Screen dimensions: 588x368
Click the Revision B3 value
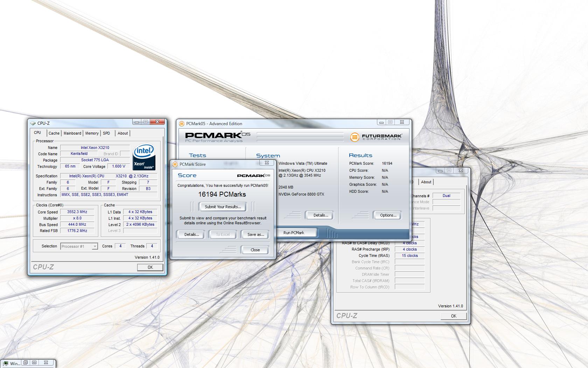[x=148, y=189]
